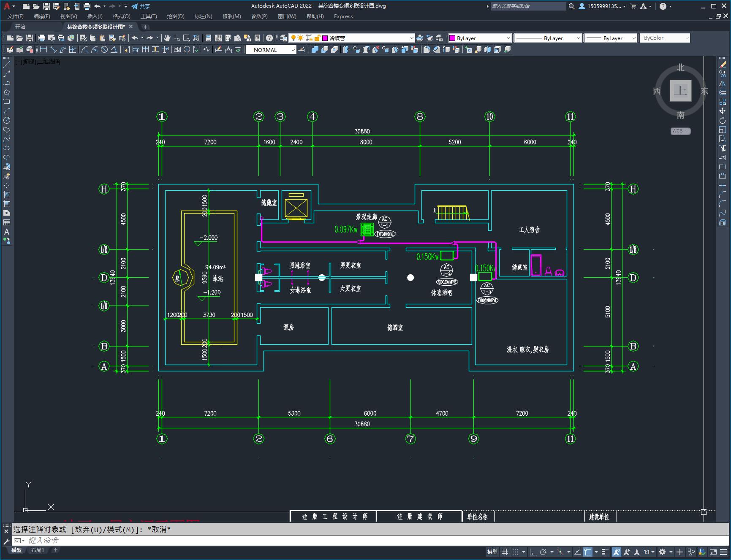Open the layer dropdown showing 冷媒管
731x560 pixels.
pyautogui.click(x=351, y=38)
